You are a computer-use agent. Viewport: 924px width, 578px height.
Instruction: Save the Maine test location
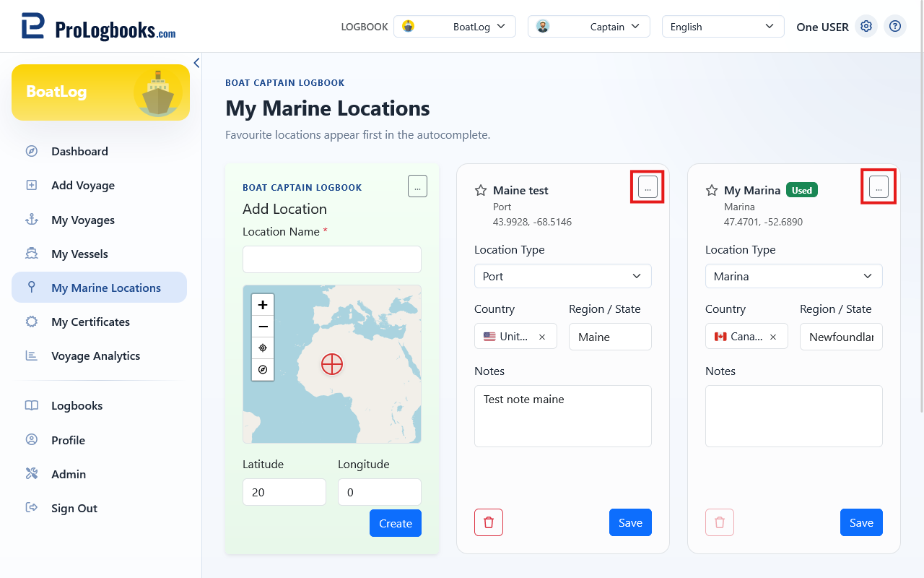630,522
